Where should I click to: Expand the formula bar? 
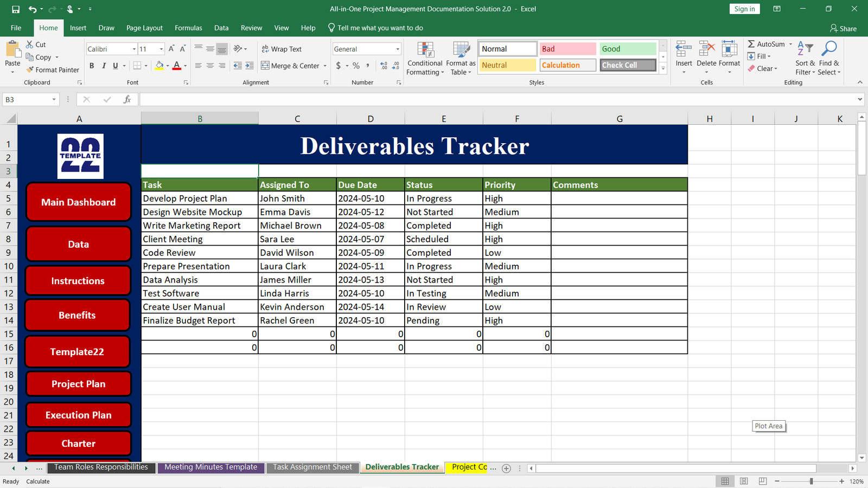point(860,99)
